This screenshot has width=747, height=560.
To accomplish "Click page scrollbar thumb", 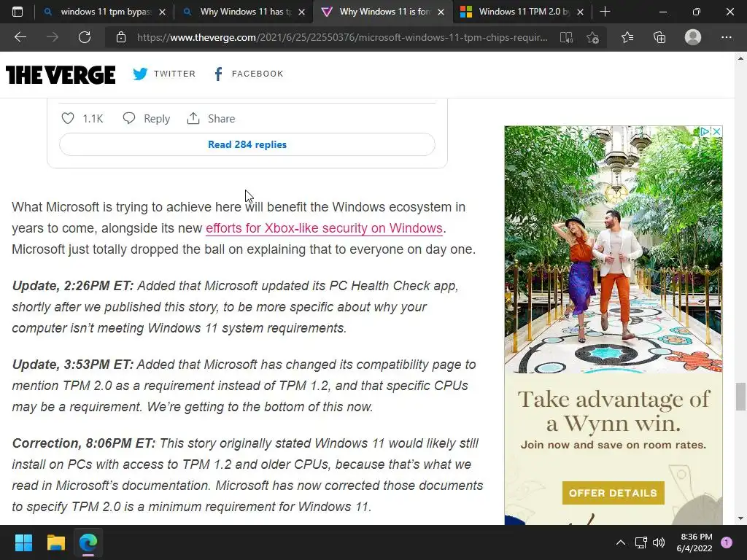I will (740, 396).
